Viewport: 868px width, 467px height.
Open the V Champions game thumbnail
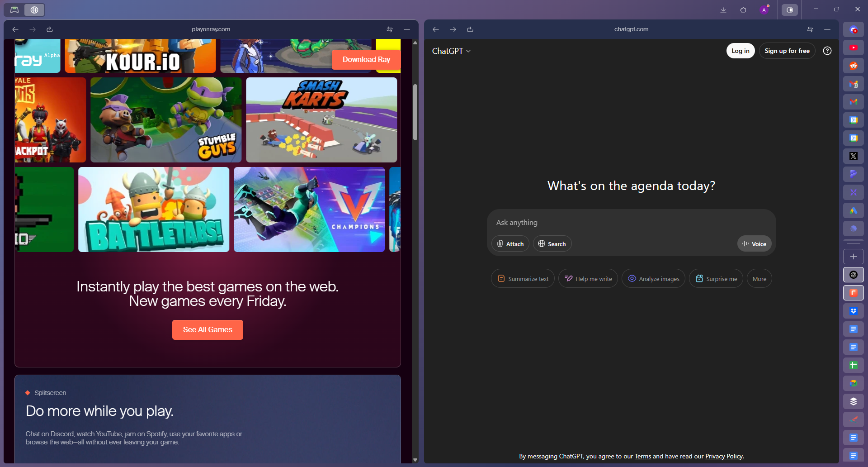(x=309, y=210)
